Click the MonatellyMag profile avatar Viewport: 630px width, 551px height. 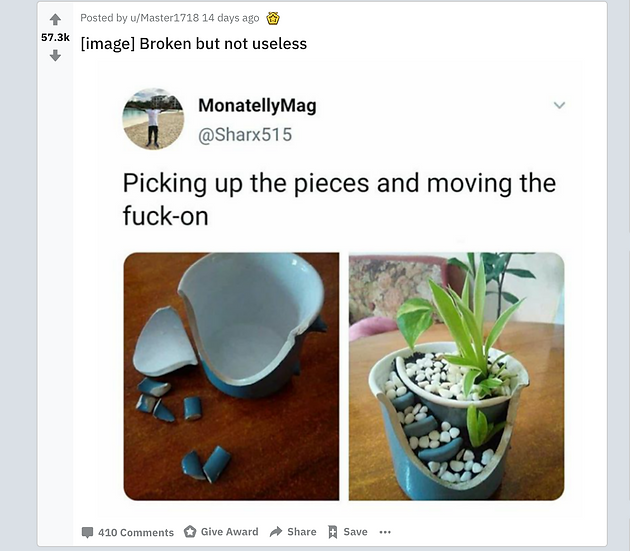point(153,119)
